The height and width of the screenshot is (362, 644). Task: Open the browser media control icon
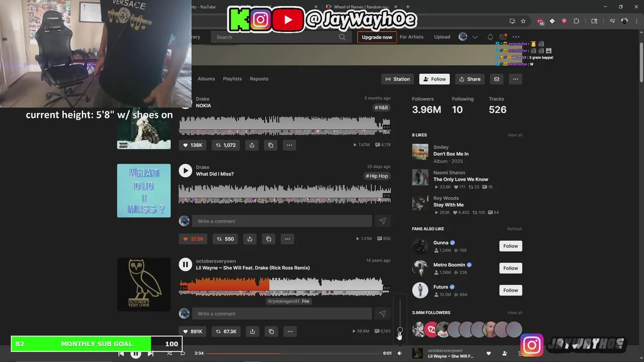coord(612,21)
